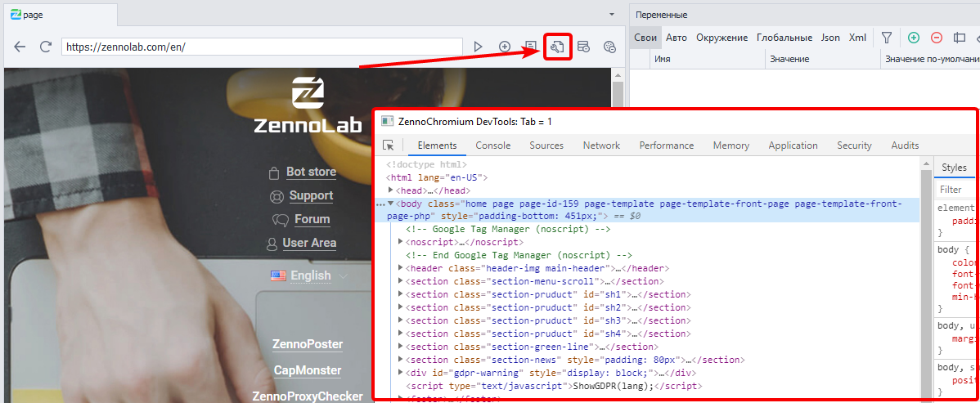Open the tab list dropdown arrow

[x=612, y=14]
